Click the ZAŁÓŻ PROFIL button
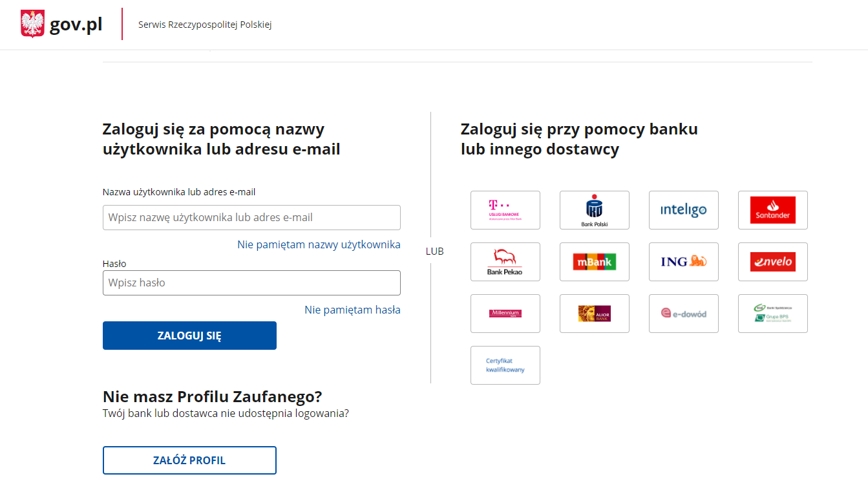 (x=189, y=460)
